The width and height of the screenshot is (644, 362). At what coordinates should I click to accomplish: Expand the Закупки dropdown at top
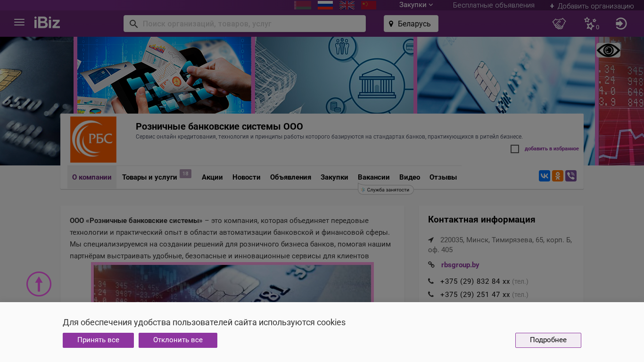416,5
